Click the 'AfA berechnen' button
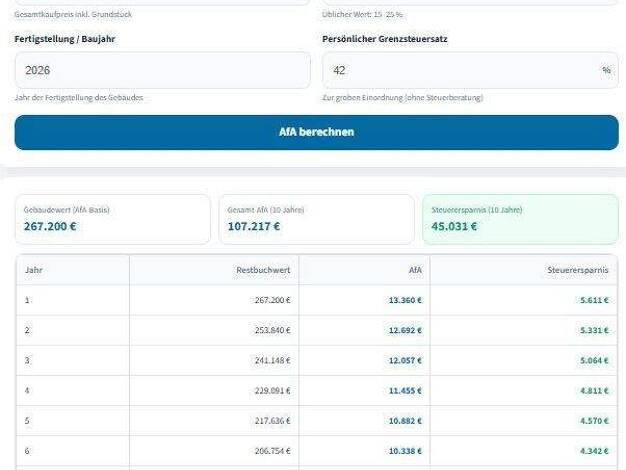 pos(316,132)
